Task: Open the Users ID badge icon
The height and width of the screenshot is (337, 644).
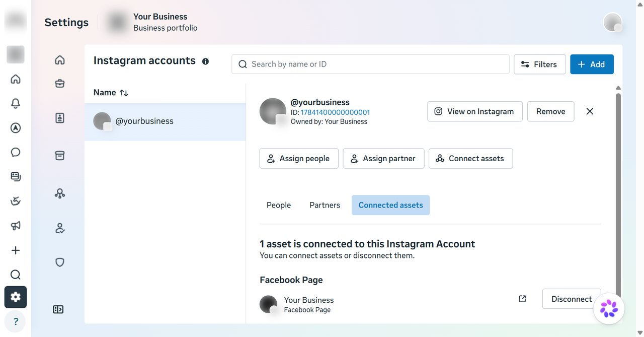Action: (60, 118)
